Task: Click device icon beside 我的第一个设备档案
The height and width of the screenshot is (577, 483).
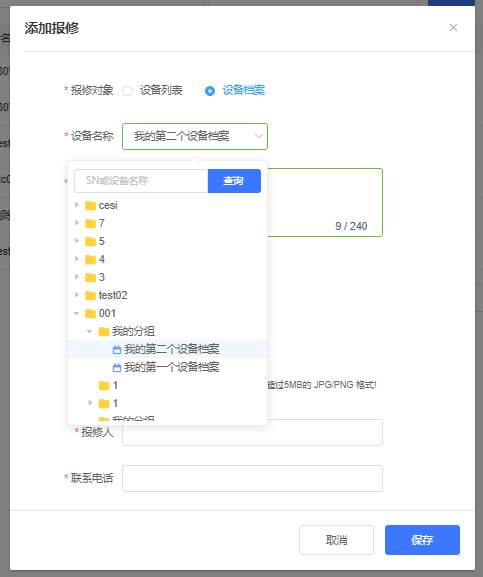Action: (117, 367)
